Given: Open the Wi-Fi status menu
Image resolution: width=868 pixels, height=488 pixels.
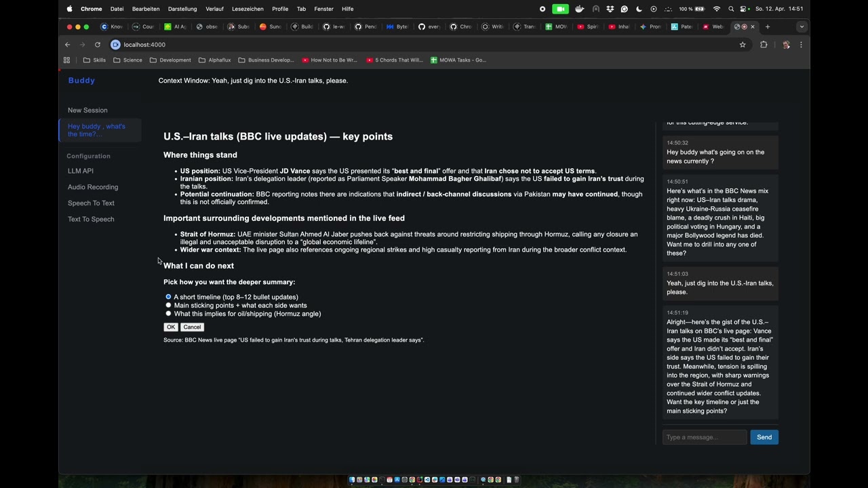Looking at the screenshot, I should point(717,9).
